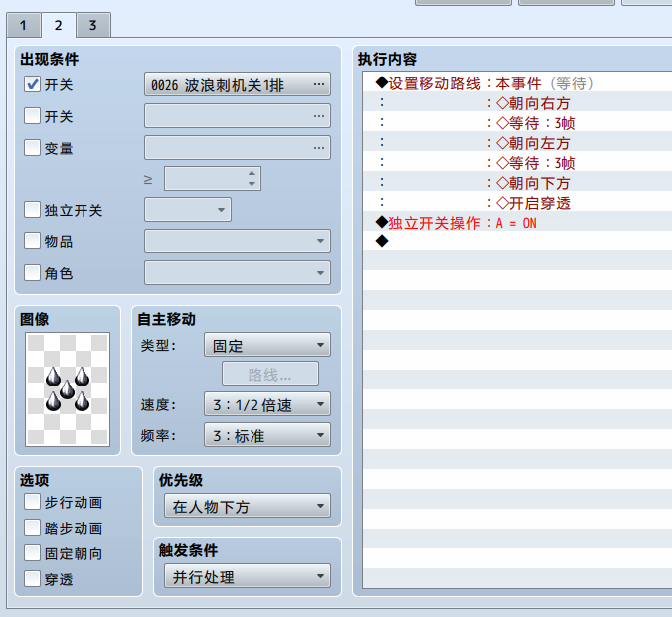
Task: Select the first 等待：3帧 line
Action: [517, 123]
